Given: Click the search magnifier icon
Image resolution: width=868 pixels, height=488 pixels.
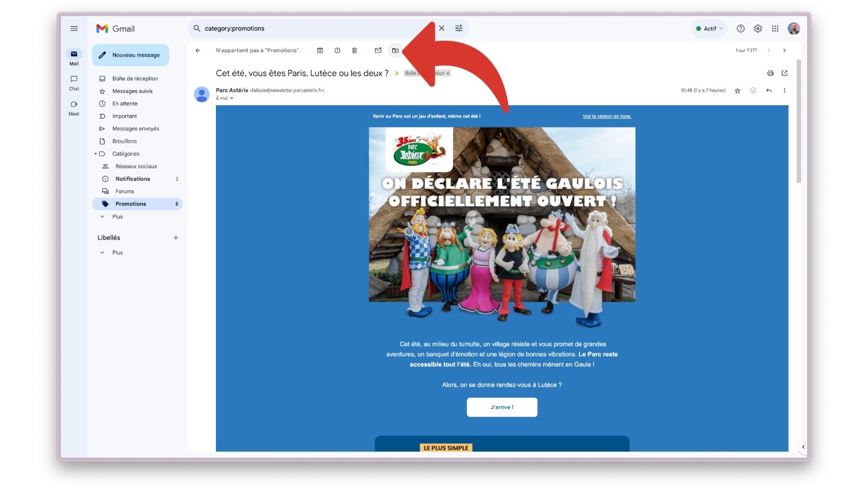Looking at the screenshot, I should (x=197, y=29).
